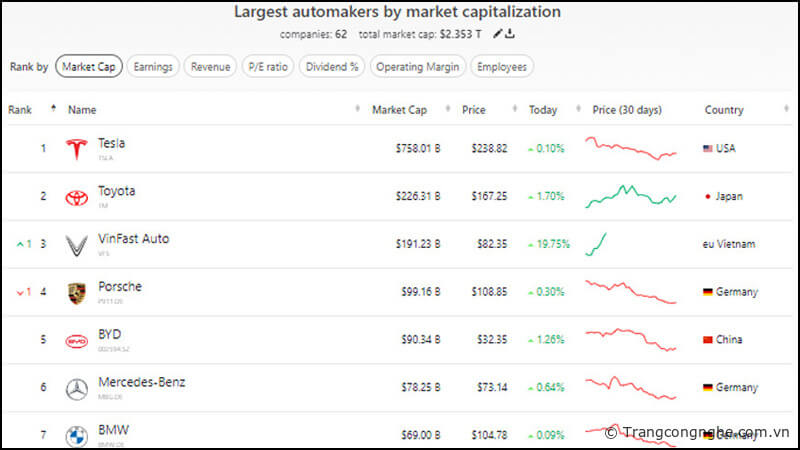Click the Porsche crest icon

[x=77, y=292]
